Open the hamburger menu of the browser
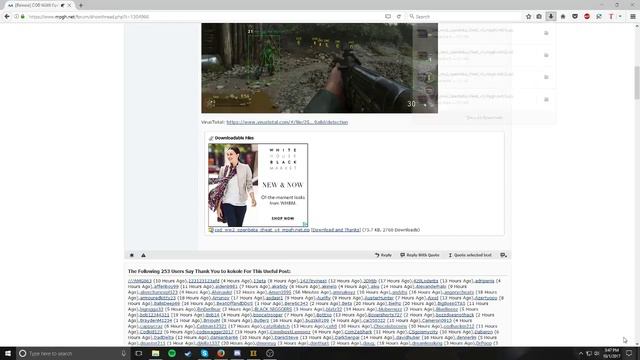This screenshot has height=360, width=640. (633, 17)
